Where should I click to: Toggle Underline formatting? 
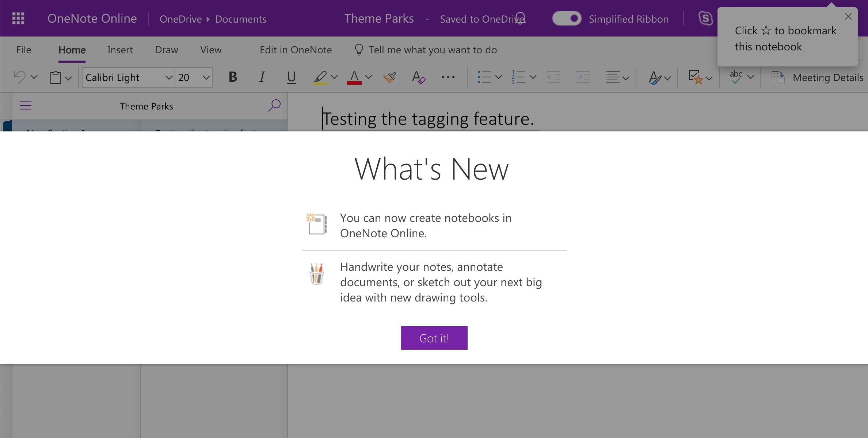point(291,77)
